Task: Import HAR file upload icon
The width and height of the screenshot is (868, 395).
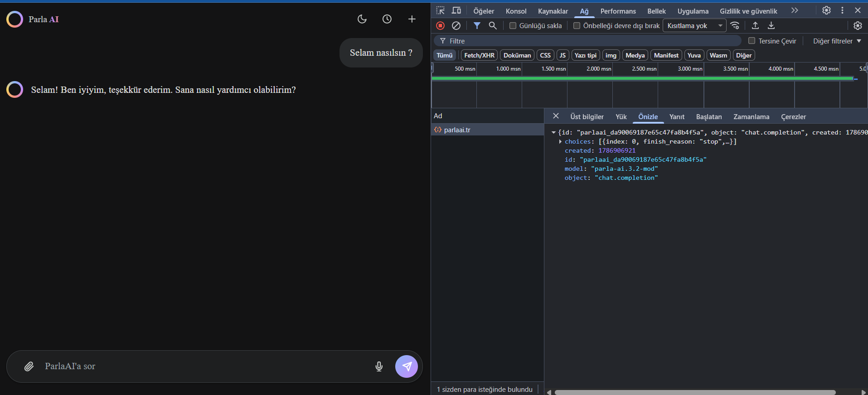Action: [x=755, y=26]
